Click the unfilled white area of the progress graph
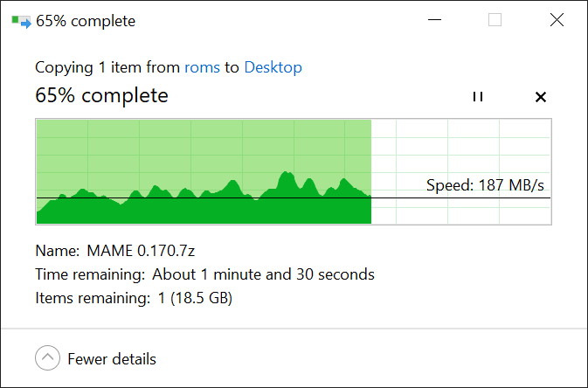Viewport: 588px width, 388px height. [x=460, y=150]
